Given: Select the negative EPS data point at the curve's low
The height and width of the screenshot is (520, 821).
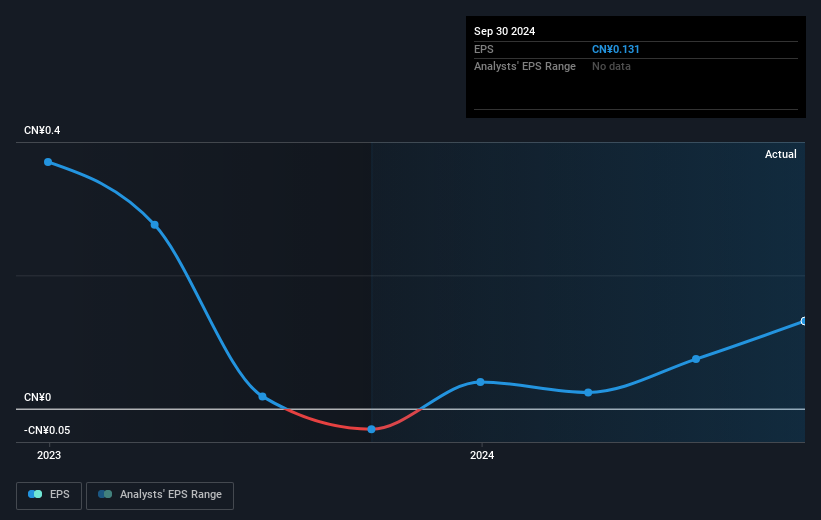Looking at the screenshot, I should coord(371,429).
